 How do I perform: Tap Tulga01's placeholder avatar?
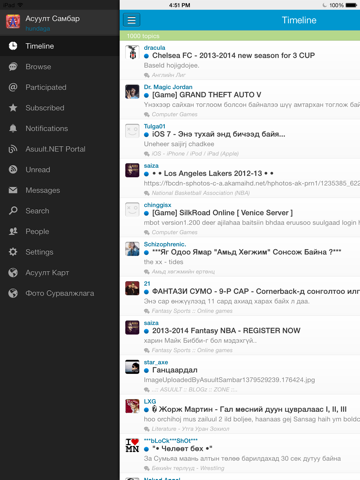point(132,131)
